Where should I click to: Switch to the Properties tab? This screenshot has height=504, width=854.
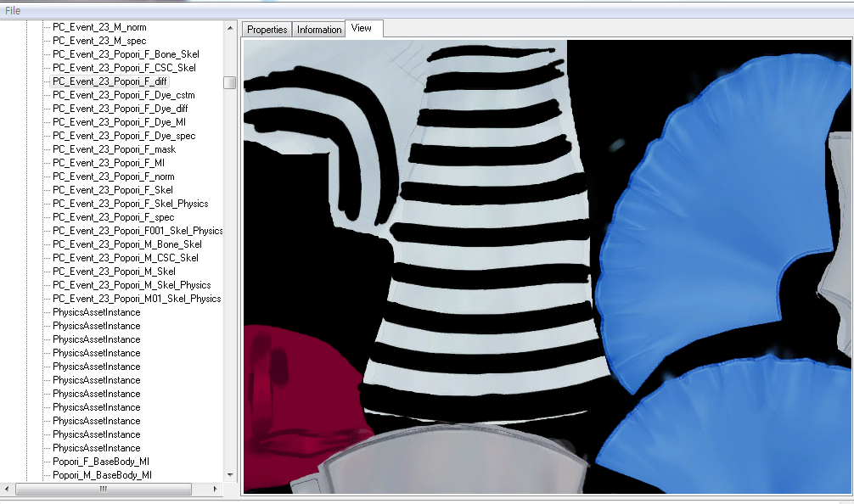click(267, 30)
